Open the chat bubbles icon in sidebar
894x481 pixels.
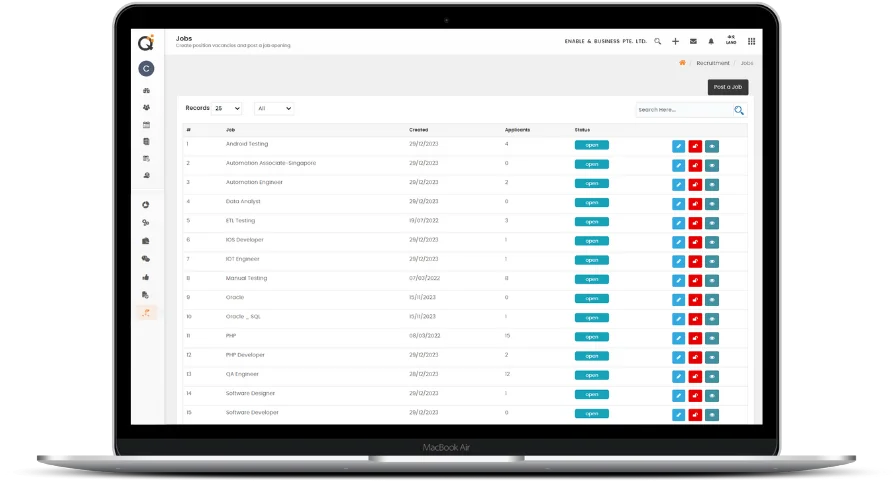(x=146, y=259)
